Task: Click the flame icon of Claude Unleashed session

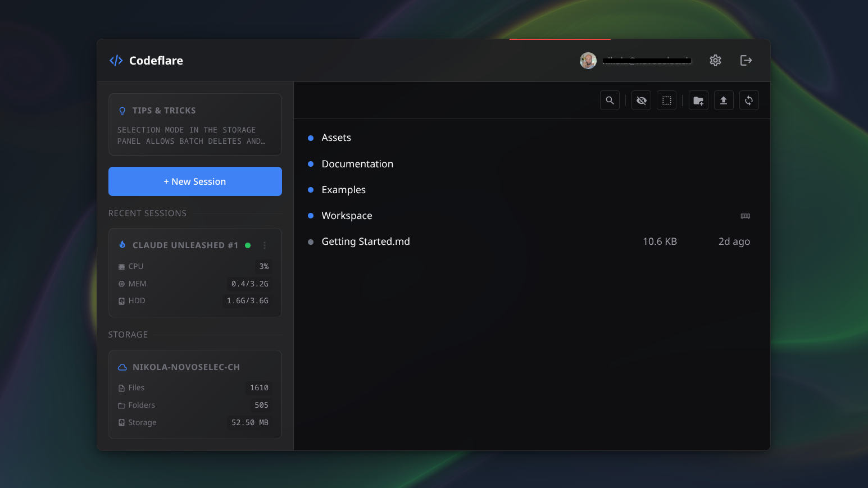Action: [122, 245]
